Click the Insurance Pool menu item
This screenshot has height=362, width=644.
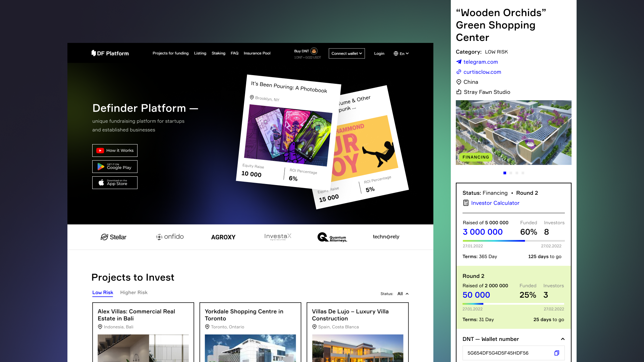point(257,53)
